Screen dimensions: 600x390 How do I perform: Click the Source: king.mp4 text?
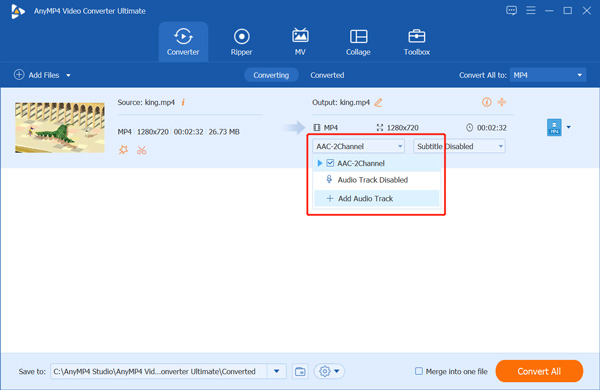tap(146, 102)
